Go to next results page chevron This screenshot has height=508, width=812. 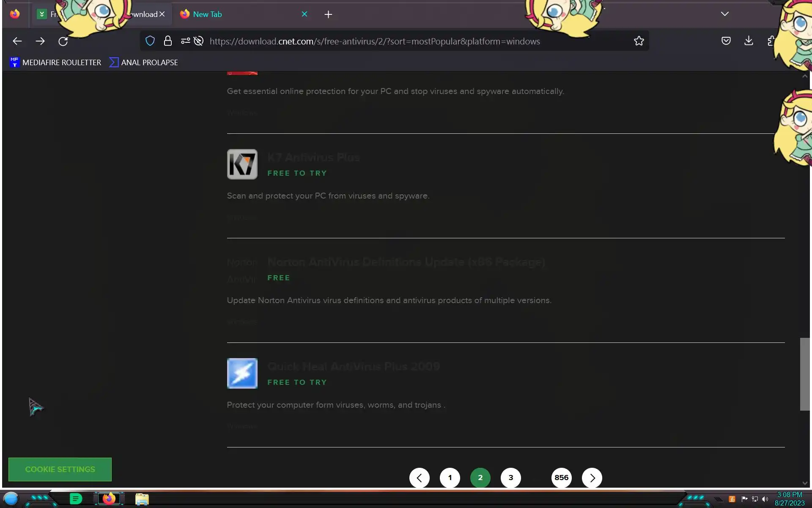tap(592, 478)
